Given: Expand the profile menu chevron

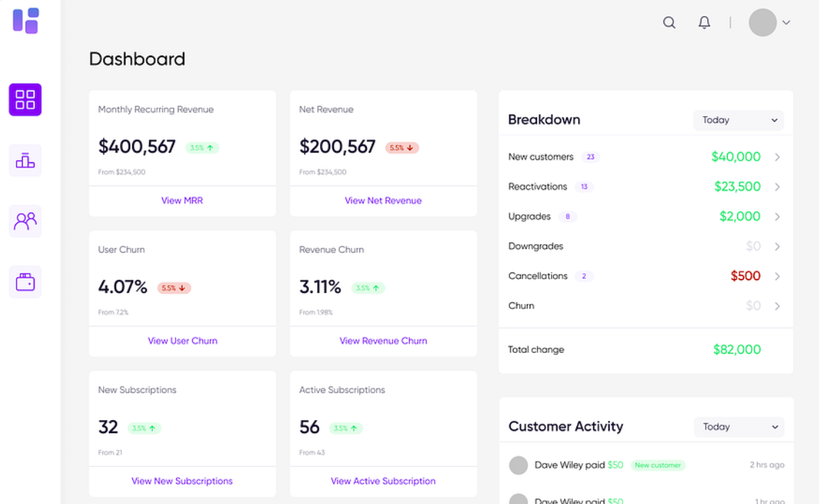Looking at the screenshot, I should [786, 23].
